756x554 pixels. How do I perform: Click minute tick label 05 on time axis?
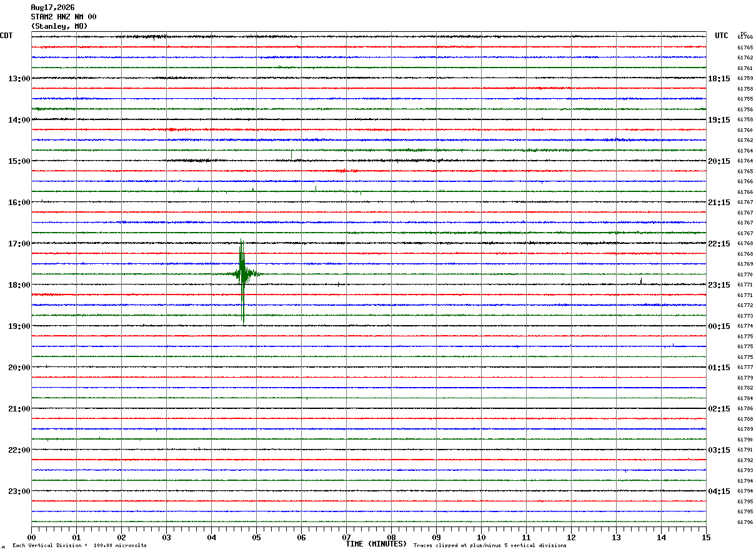pyautogui.click(x=257, y=538)
